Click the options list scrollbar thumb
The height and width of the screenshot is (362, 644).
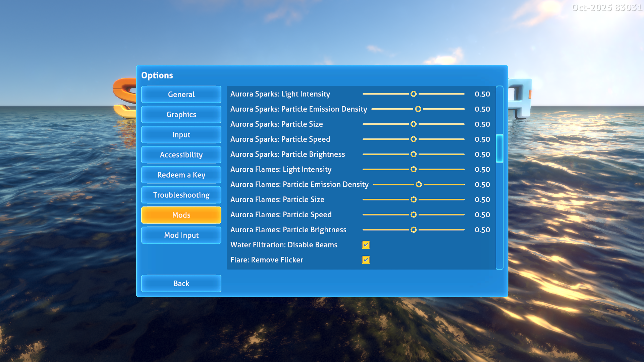pos(499,148)
